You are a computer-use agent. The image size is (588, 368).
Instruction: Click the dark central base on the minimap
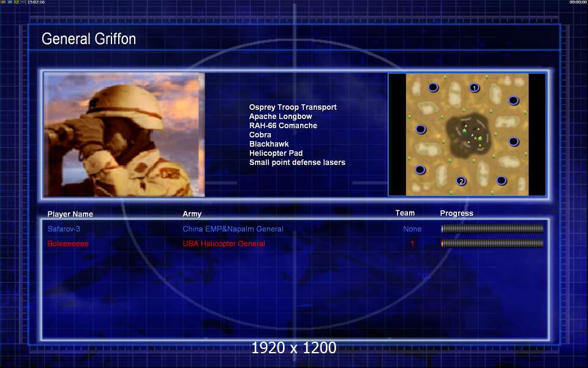tap(469, 136)
